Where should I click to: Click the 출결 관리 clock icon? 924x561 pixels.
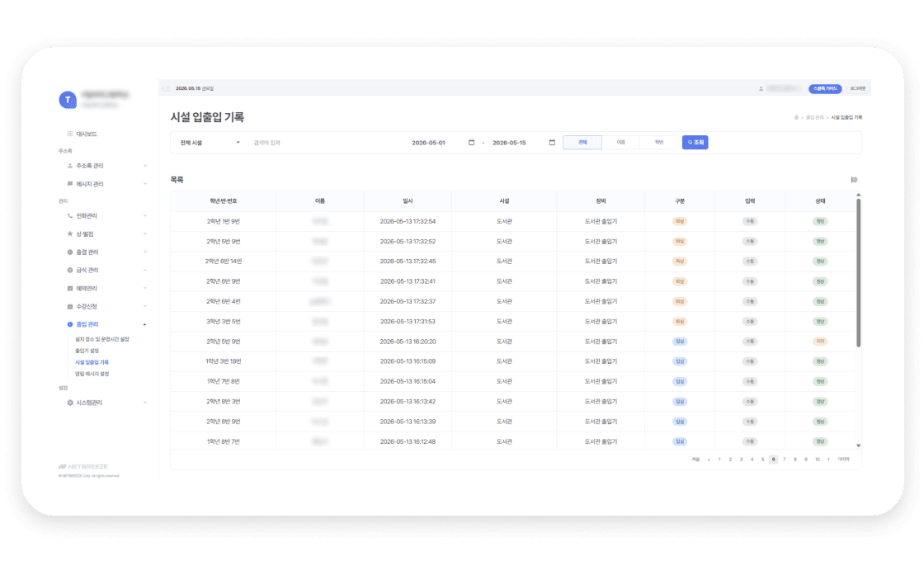(x=70, y=252)
